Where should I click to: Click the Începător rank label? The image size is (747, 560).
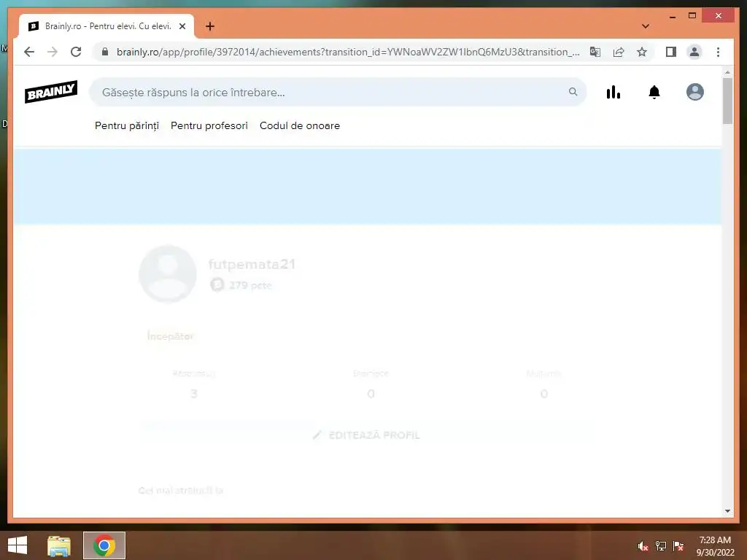point(170,336)
